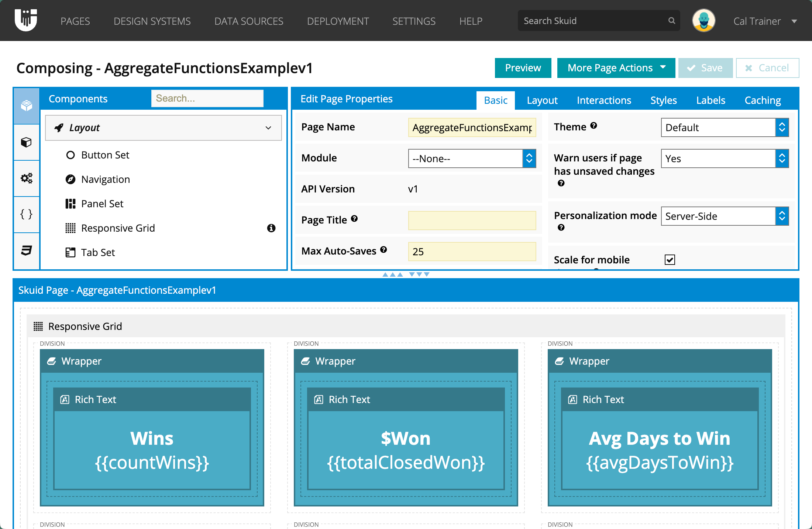
Task: Click the down triangles panel expand handle
Action: pyautogui.click(x=419, y=274)
